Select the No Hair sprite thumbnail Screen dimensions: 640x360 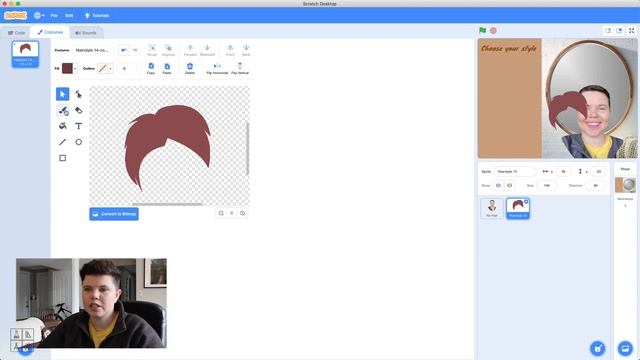[x=492, y=208]
